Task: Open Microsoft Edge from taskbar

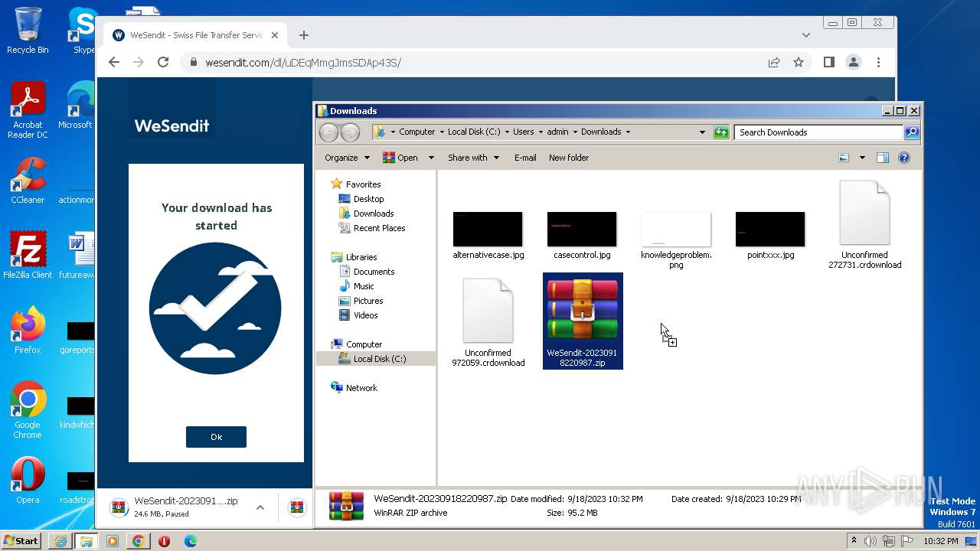Action: pyautogui.click(x=190, y=541)
